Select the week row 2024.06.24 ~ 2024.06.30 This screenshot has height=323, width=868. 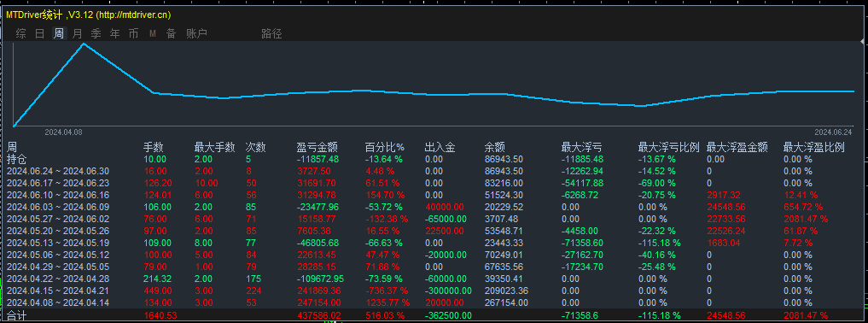click(x=58, y=171)
